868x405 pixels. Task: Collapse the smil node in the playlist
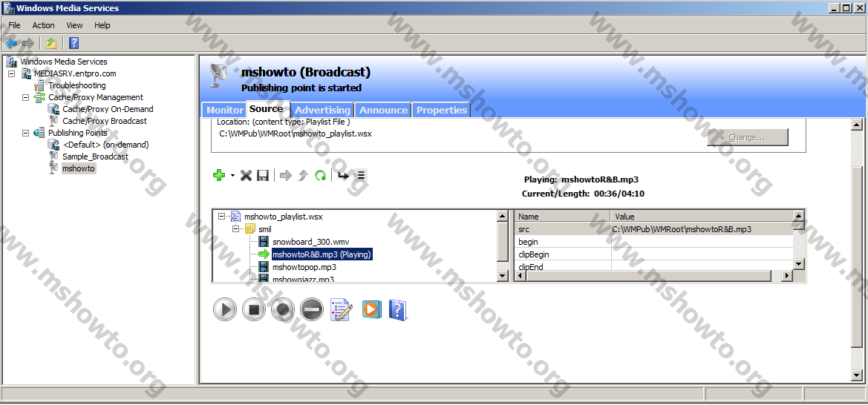(236, 229)
